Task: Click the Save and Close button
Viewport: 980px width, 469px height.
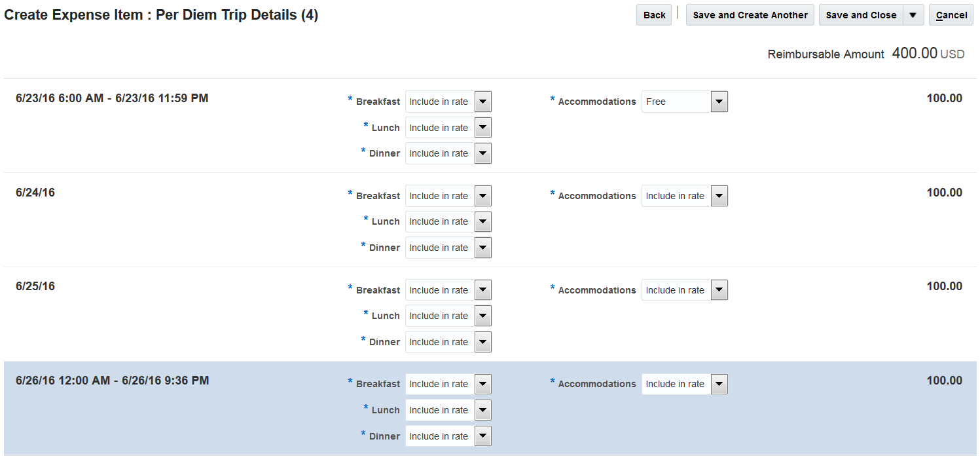Action: click(860, 15)
